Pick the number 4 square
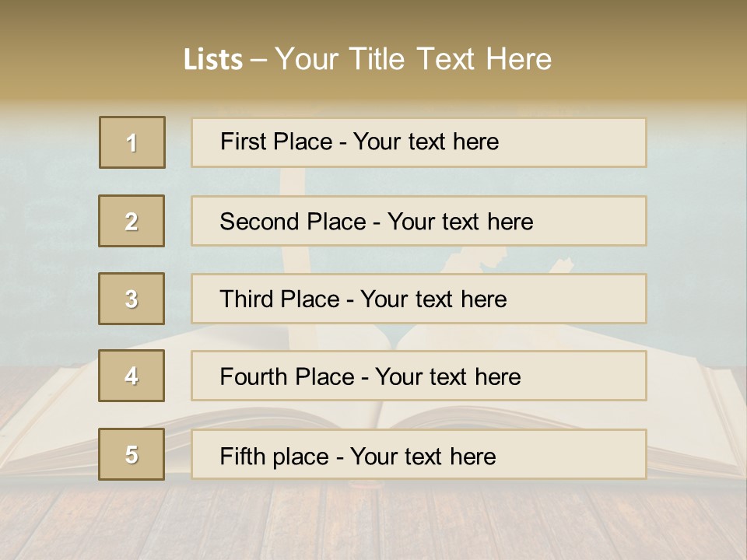The width and height of the screenshot is (747, 560). coord(132,376)
